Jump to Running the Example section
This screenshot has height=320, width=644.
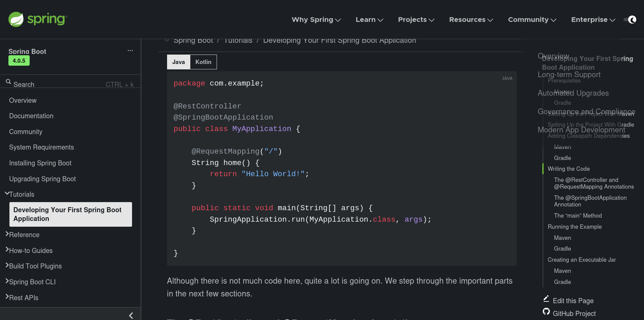point(574,227)
